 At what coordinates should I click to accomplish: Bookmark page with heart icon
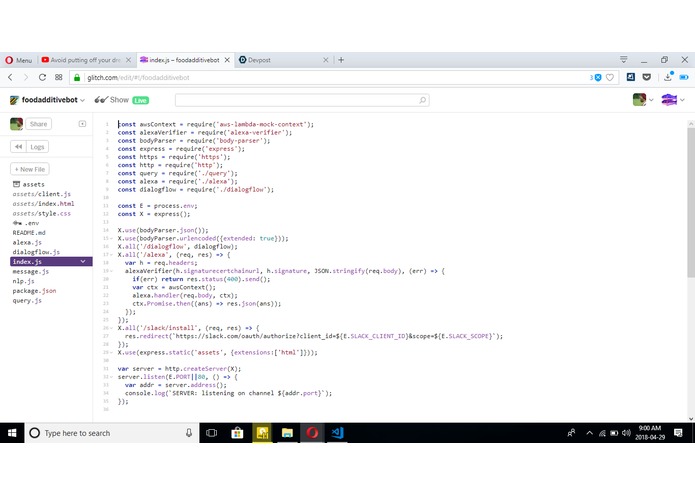610,78
